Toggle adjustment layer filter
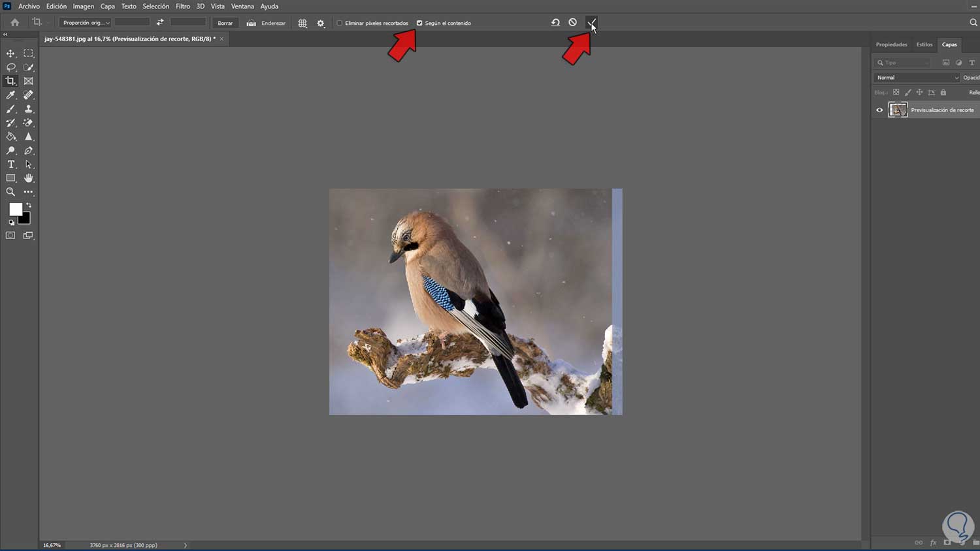Image resolution: width=980 pixels, height=551 pixels. coord(958,63)
